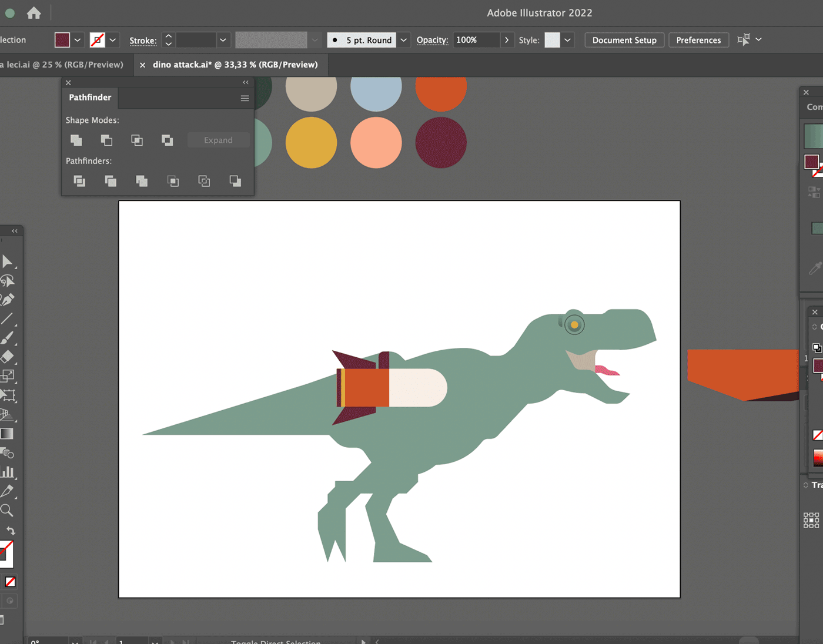
Task: Click the Unite shape mode icon
Action: click(76, 140)
